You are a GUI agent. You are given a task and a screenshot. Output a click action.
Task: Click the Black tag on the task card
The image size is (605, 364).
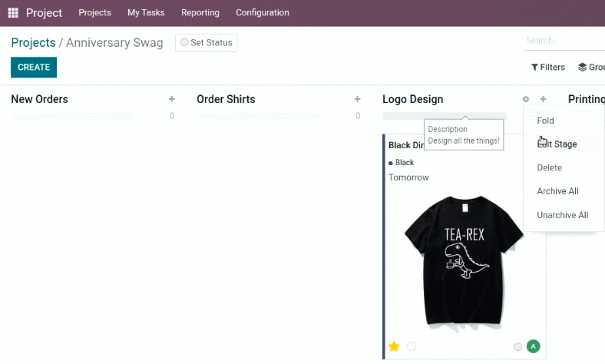402,163
